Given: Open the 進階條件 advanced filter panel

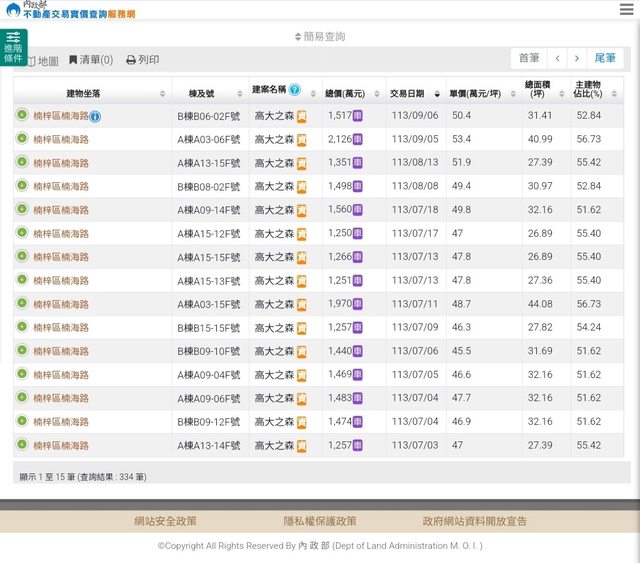Looking at the screenshot, I should (x=13, y=47).
